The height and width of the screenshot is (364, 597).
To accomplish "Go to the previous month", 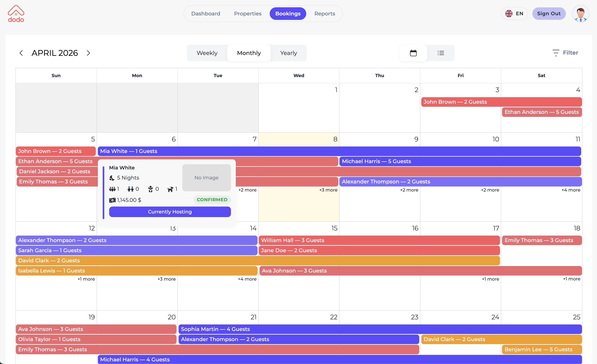I will (21, 53).
